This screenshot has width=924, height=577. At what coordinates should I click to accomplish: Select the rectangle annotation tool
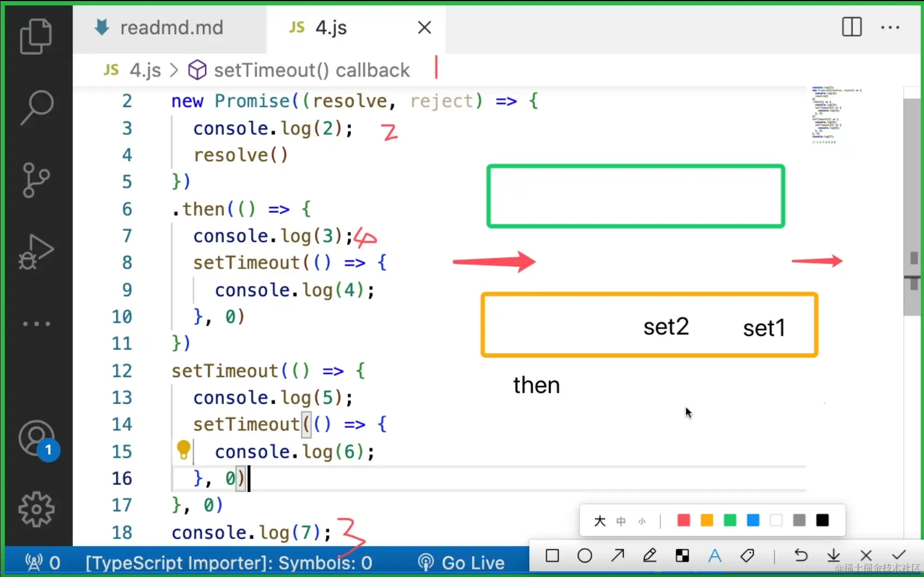[x=552, y=556]
